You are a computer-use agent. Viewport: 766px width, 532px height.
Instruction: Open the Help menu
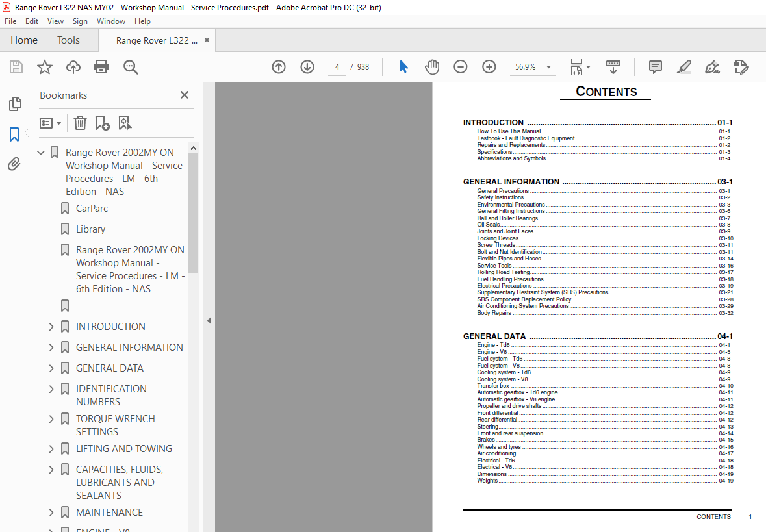click(143, 21)
